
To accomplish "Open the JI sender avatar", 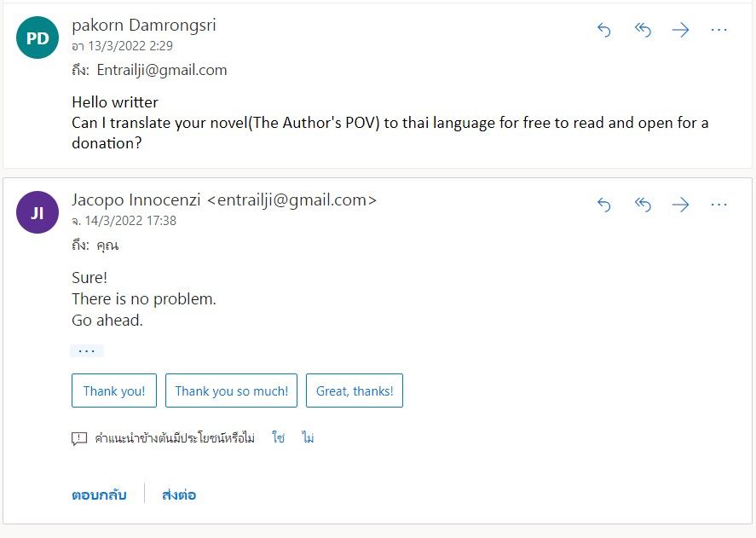I will (x=38, y=212).
